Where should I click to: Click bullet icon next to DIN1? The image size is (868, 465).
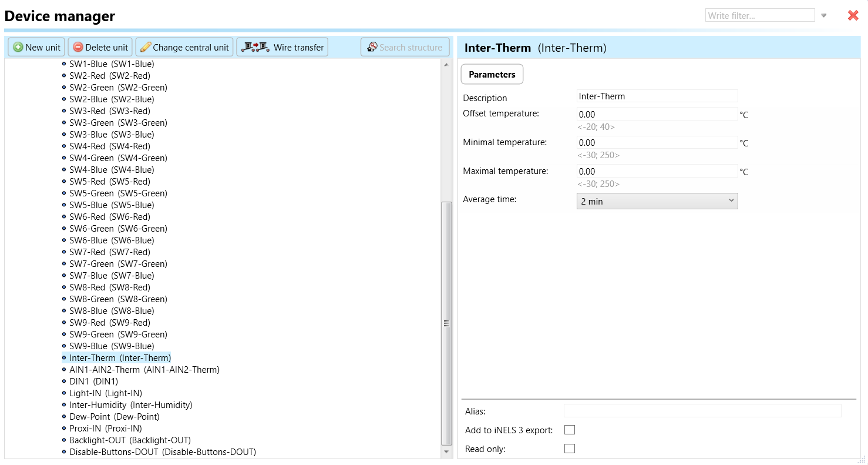pos(64,382)
